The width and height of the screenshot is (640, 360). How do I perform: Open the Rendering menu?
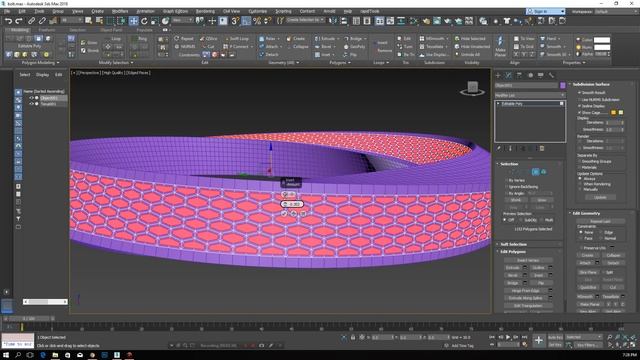point(205,11)
